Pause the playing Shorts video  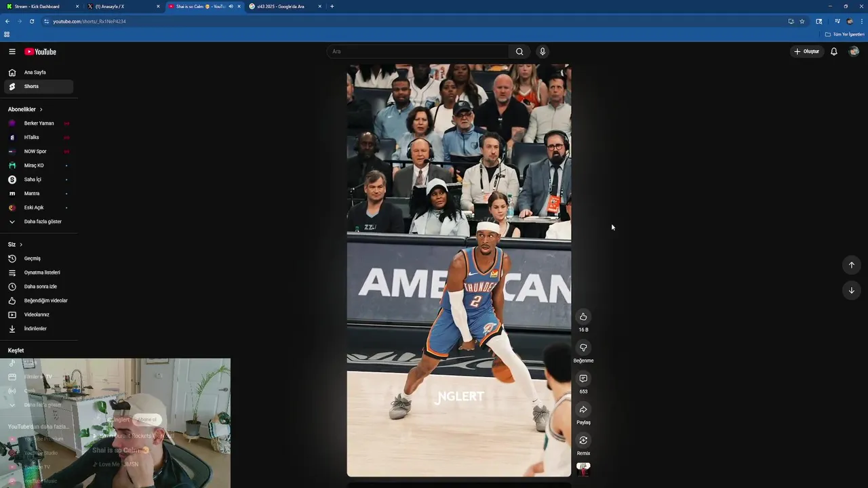coord(459,270)
